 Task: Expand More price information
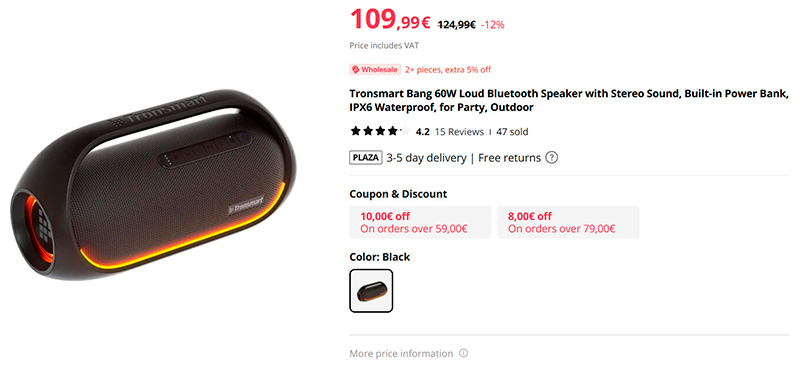[401, 353]
